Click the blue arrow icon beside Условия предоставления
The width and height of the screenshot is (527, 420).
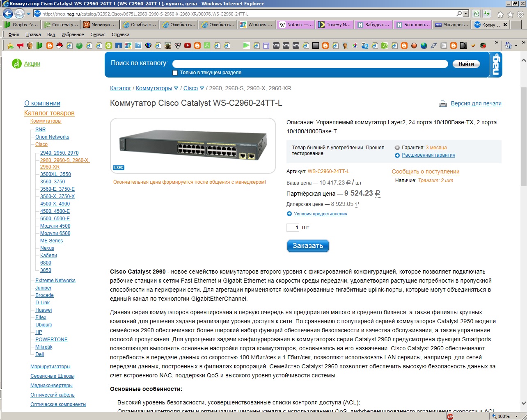(289, 214)
